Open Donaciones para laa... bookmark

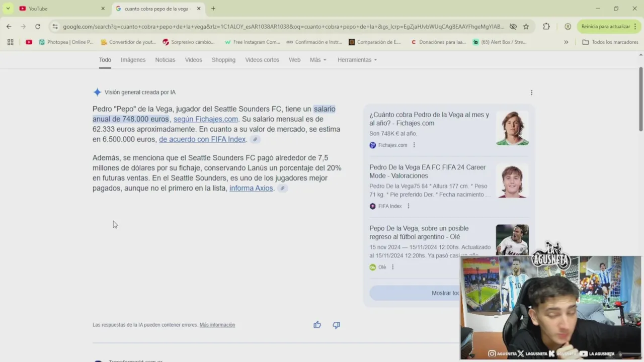coord(438,42)
